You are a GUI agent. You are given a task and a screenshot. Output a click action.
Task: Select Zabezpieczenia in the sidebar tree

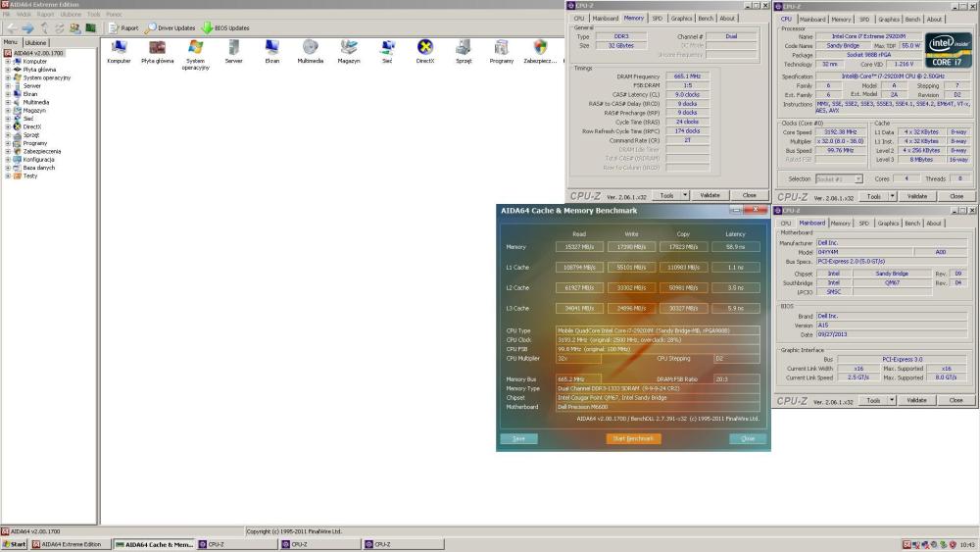[42, 151]
